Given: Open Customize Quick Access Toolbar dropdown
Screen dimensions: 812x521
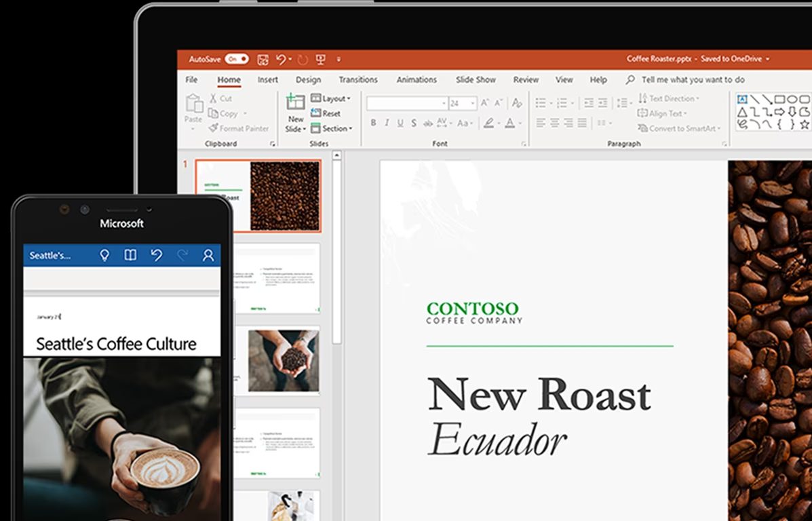Looking at the screenshot, I should [339, 60].
